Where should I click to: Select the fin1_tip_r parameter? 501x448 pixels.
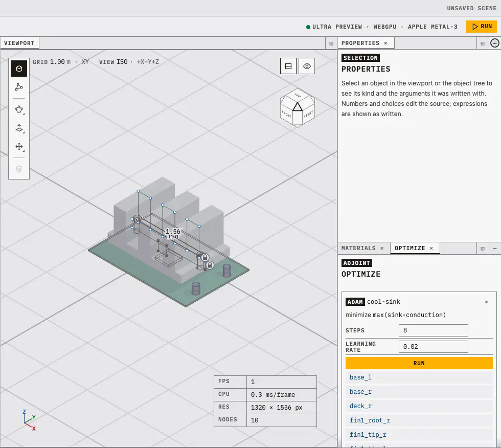click(x=419, y=435)
